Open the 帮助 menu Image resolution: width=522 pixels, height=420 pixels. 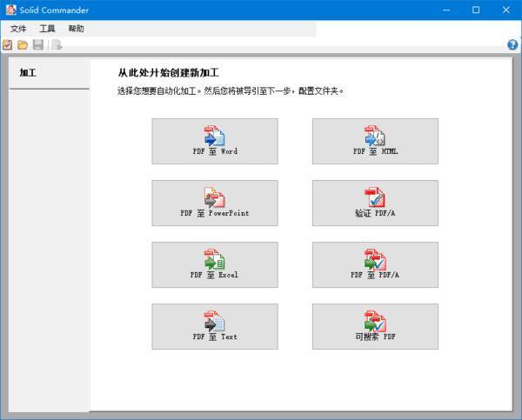[x=77, y=29]
